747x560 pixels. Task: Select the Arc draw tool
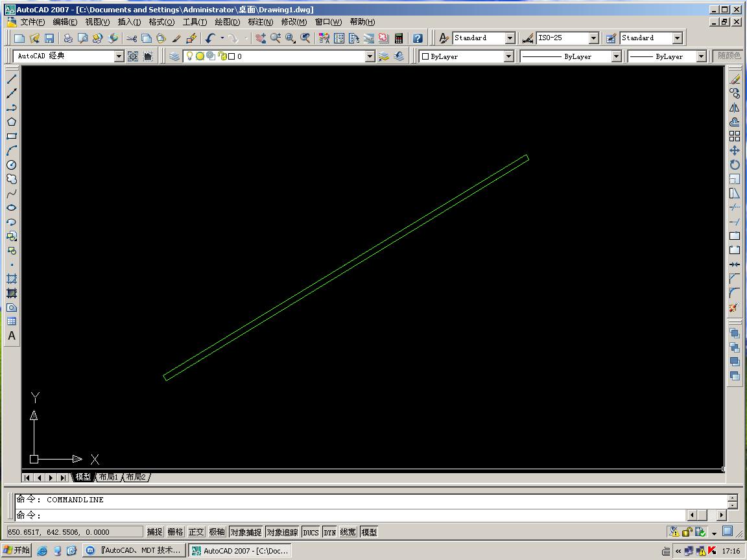(12, 150)
